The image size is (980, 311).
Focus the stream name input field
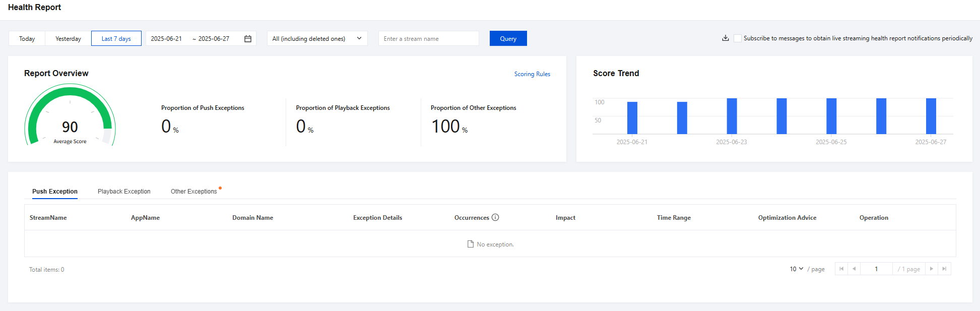[428, 39]
